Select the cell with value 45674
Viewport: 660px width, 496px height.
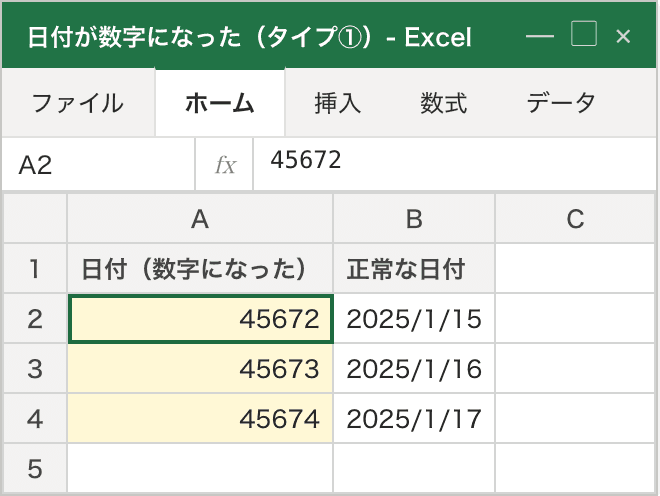pyautogui.click(x=200, y=418)
